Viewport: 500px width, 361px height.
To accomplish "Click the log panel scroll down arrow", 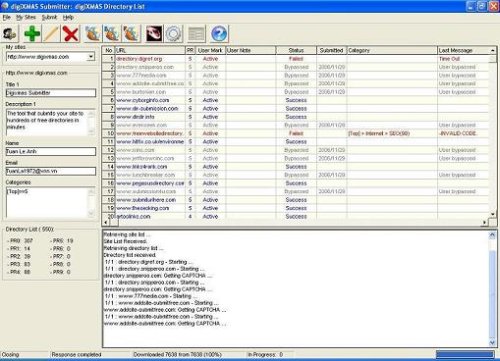I will tap(492, 342).
